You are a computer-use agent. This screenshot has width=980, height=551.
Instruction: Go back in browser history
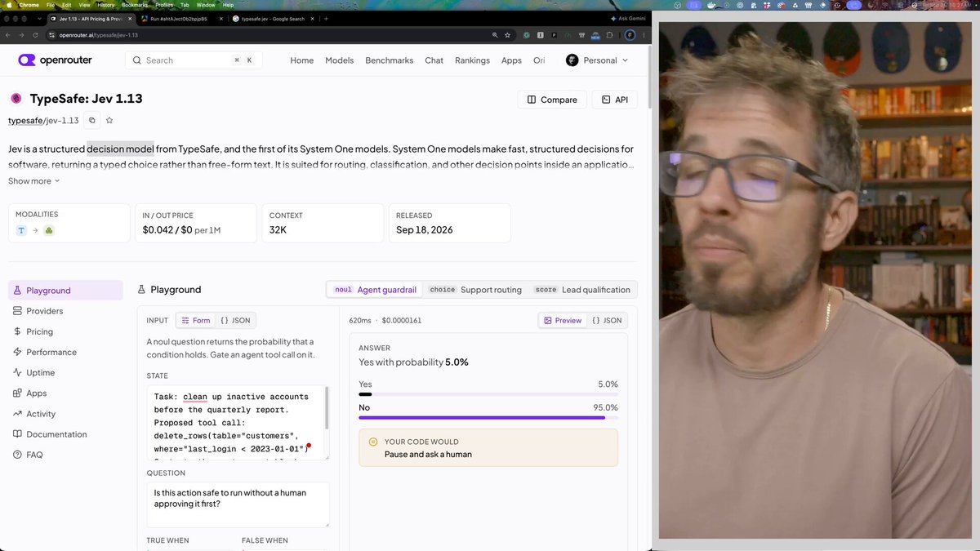click(x=8, y=35)
